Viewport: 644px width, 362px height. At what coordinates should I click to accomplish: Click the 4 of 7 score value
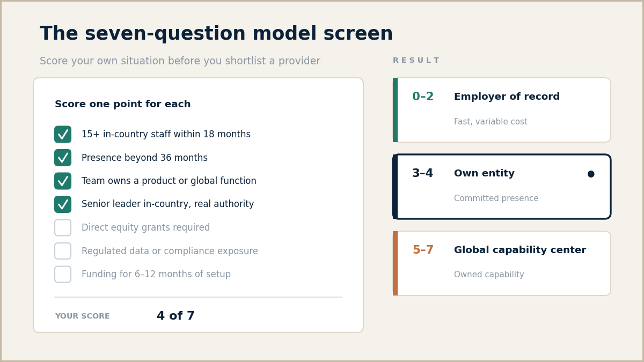click(176, 316)
